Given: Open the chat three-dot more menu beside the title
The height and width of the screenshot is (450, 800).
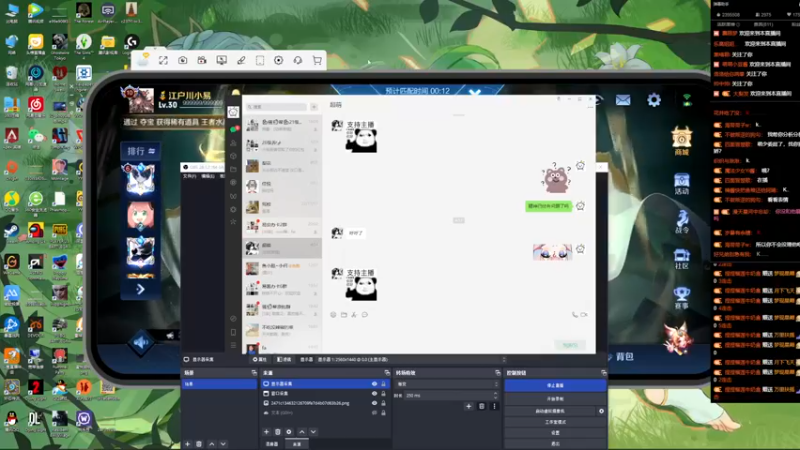Looking at the screenshot, I should click(590, 105).
